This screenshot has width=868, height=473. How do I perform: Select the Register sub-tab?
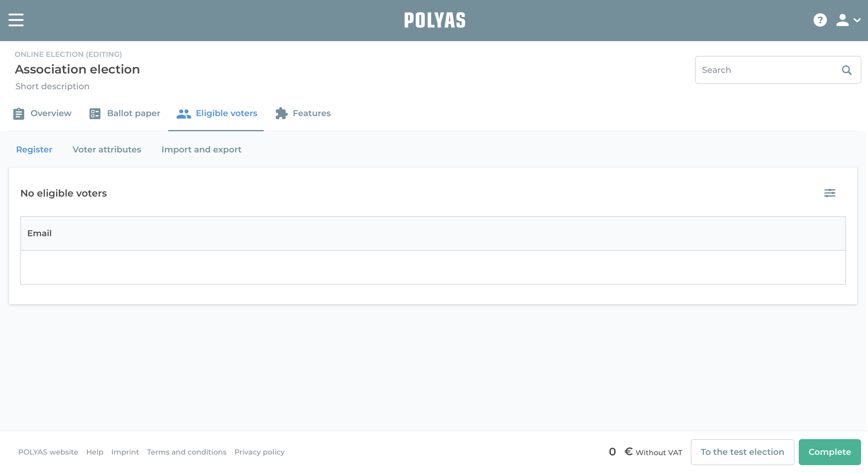click(34, 149)
